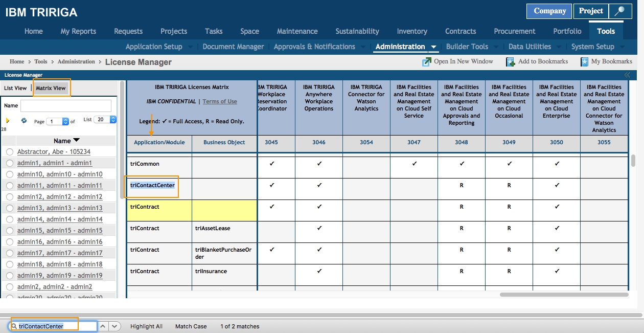Viewport: 644px width, 333px height.
Task: Click the License Manager panel corner icon
Action: click(x=627, y=75)
